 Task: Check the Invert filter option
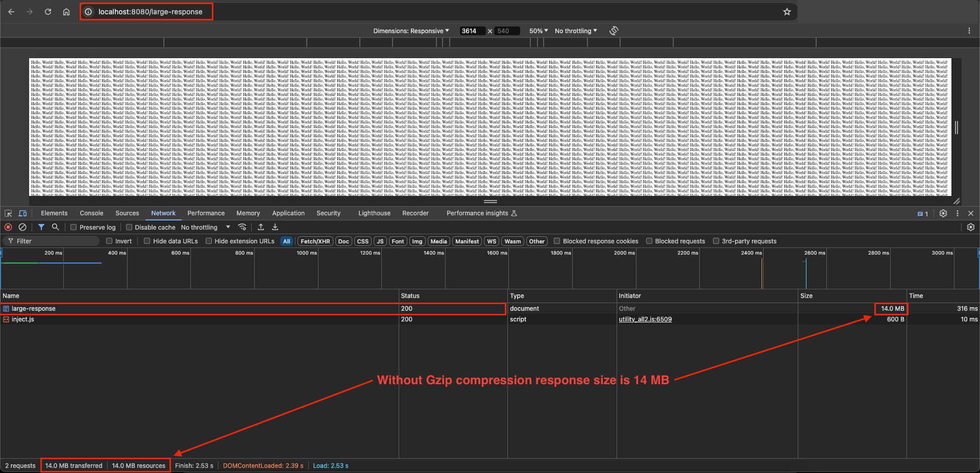tap(109, 241)
